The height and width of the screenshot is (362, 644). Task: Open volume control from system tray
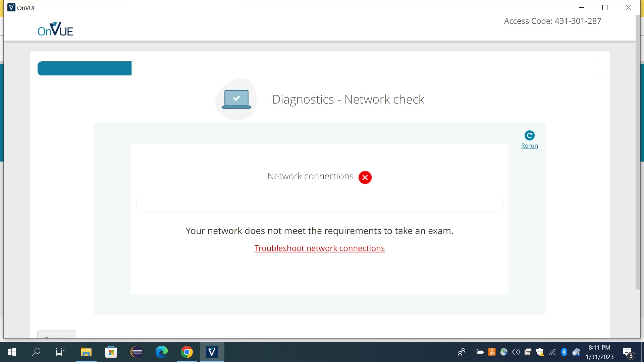[x=516, y=352]
